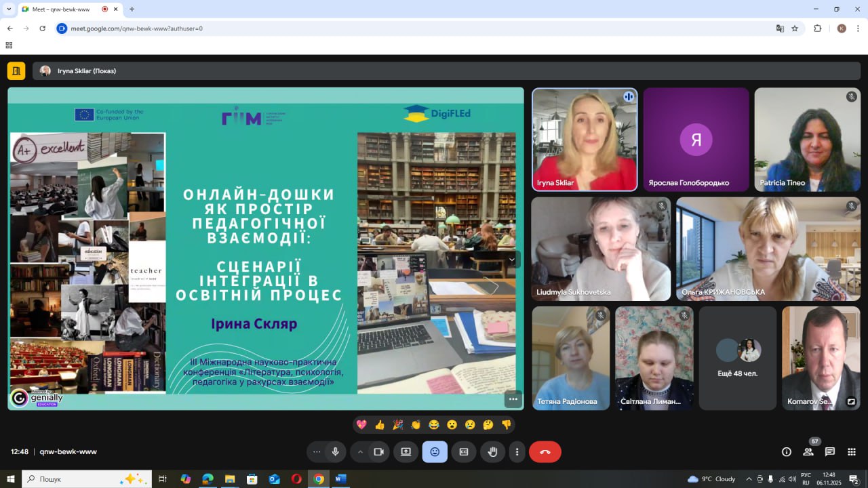Click the Windows taskbar search box
Image resolution: width=868 pixels, height=488 pixels.
pyautogui.click(x=78, y=479)
